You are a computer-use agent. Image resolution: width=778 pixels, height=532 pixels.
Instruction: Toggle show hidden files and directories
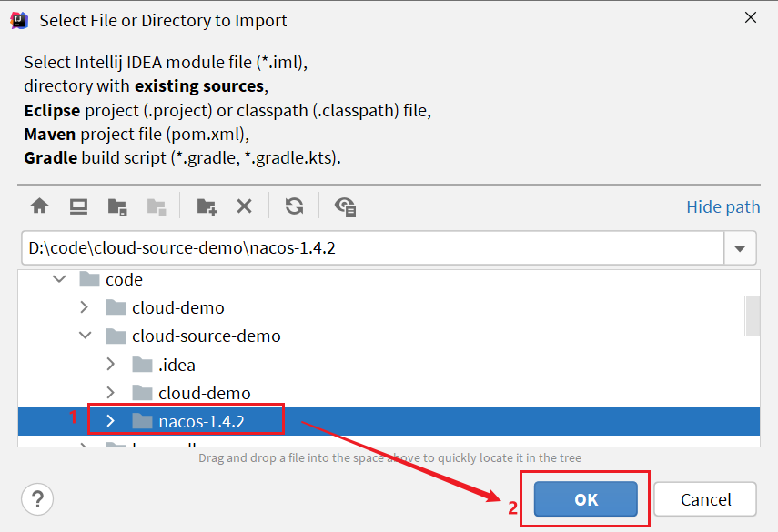coord(345,206)
